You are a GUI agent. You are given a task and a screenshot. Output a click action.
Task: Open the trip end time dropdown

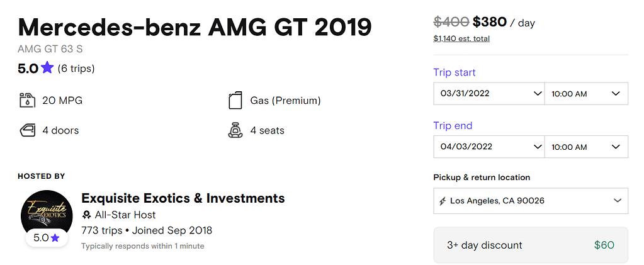click(x=586, y=147)
